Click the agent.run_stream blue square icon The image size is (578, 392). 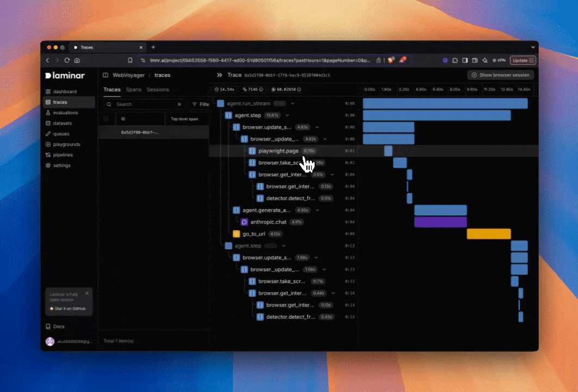[x=220, y=103]
